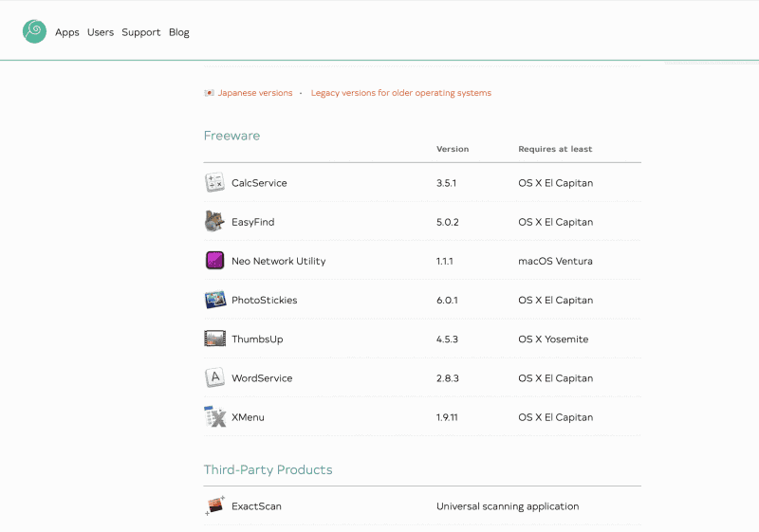This screenshot has width=759, height=532.
Task: Open the Support menu
Action: pyautogui.click(x=140, y=32)
